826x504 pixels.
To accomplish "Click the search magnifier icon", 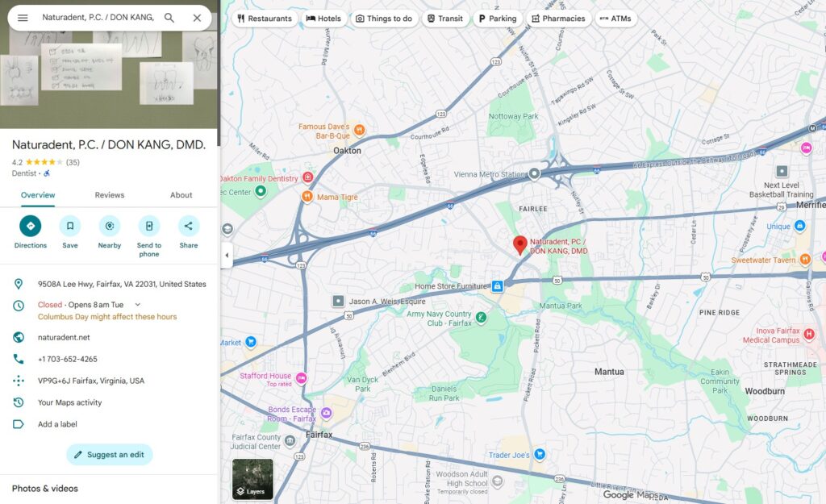I will [x=169, y=18].
